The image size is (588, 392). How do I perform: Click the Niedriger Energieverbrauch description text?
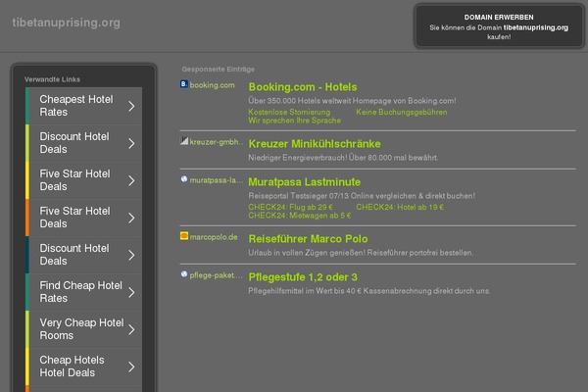click(343, 158)
